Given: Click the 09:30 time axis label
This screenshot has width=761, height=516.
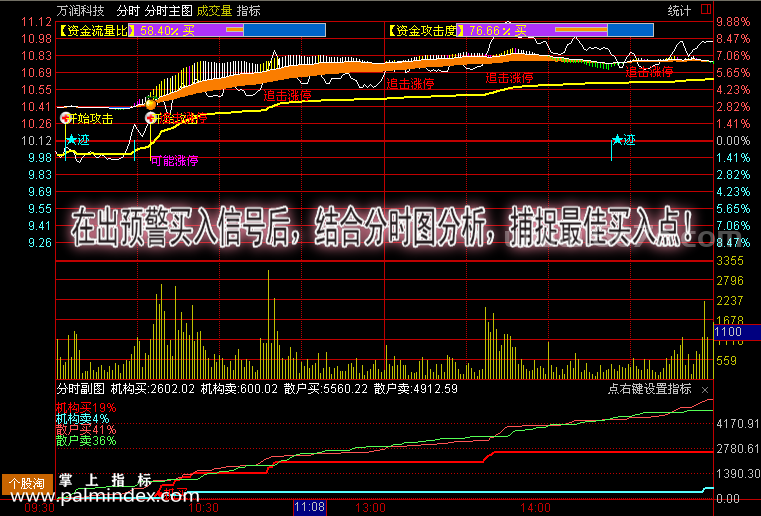Looking at the screenshot, I should [x=40, y=508].
